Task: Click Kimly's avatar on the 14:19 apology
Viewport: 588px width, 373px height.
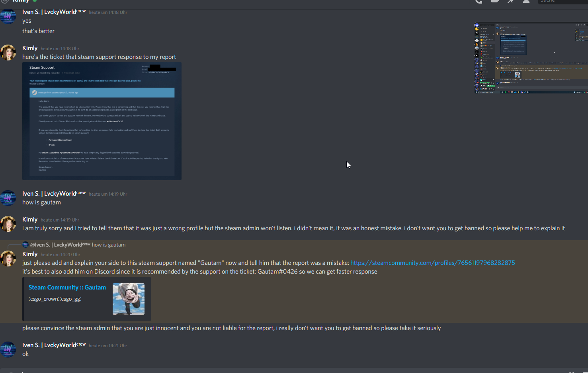Action: [8, 224]
